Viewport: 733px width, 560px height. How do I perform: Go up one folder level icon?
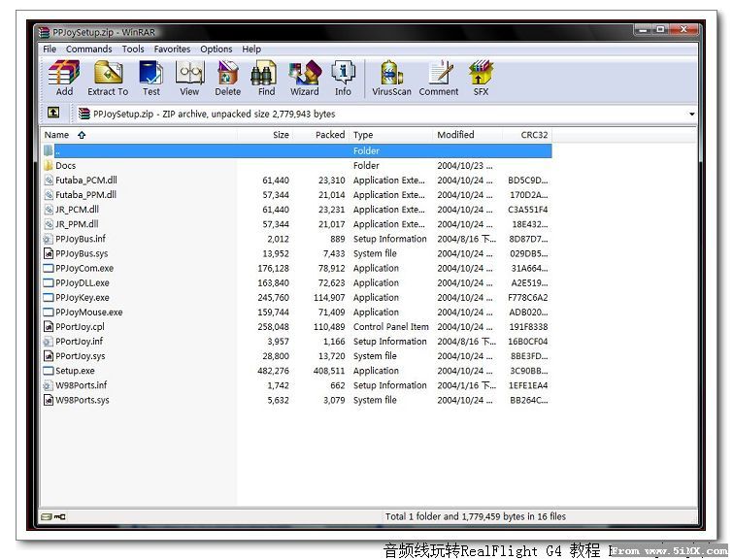pos(53,113)
